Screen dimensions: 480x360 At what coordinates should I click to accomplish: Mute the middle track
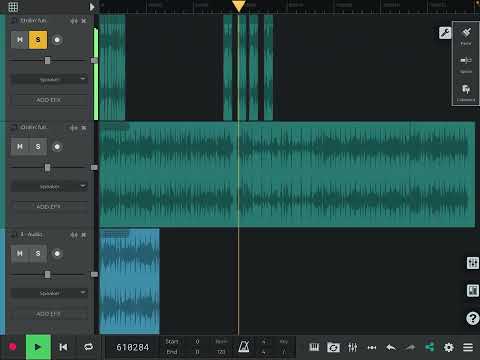tap(20, 147)
